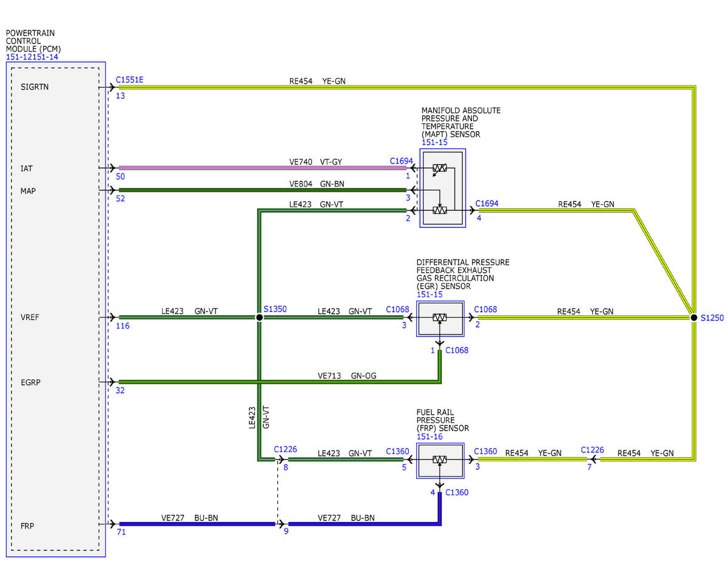Click the C1694 label at MAPT pin 4
Viewport: 728px width, 562px height.
[x=487, y=204]
